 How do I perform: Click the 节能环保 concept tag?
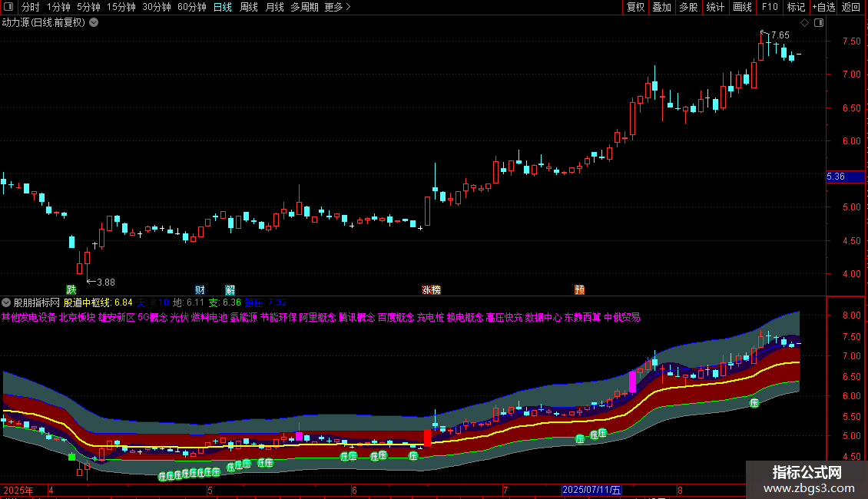(x=278, y=318)
